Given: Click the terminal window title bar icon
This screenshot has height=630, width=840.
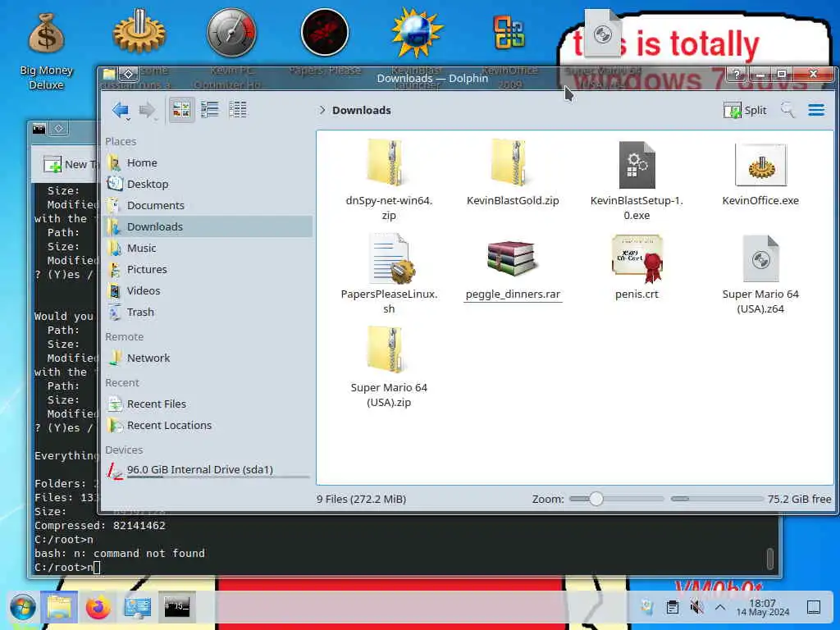Looking at the screenshot, I should coord(39,129).
